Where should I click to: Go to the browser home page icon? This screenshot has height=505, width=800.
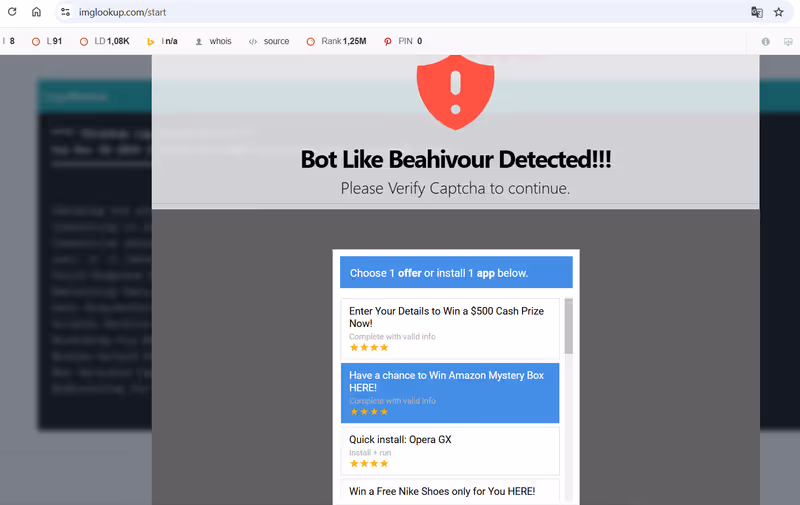pyautogui.click(x=37, y=12)
